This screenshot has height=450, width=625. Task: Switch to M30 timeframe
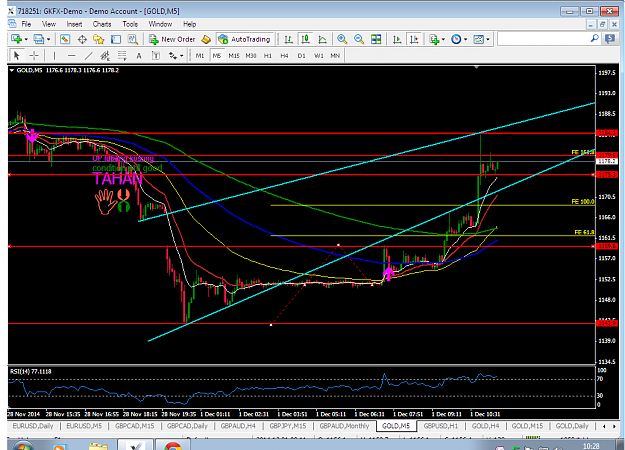coord(251,56)
